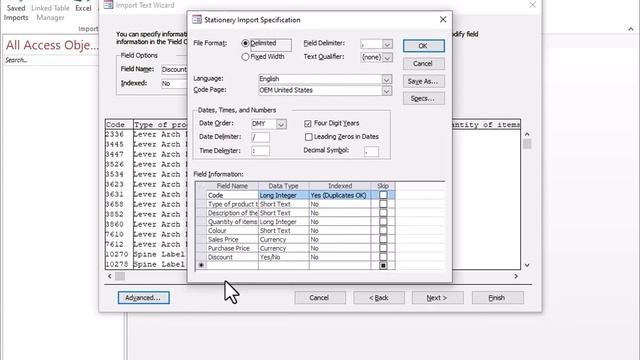Click < Back in Import Text Wizard
Screen dimensions: 640x360
click(379, 298)
